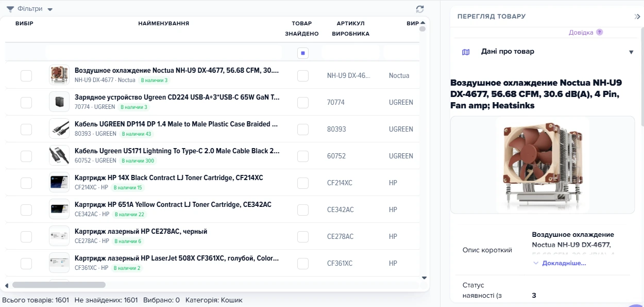
Task: Click the В наличии 300 stock badge
Action: pos(138,161)
